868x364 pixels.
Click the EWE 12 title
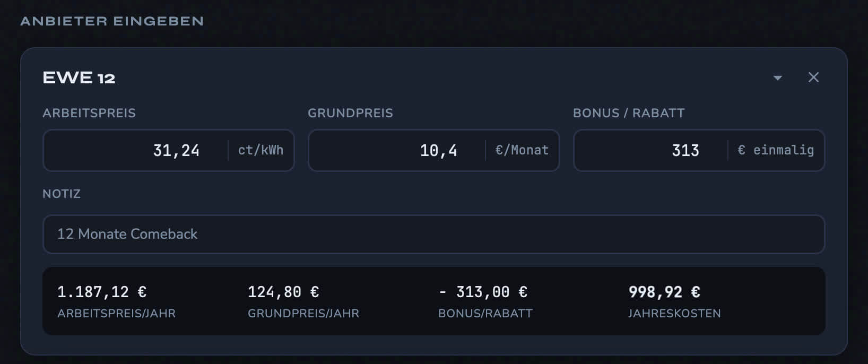(x=79, y=77)
